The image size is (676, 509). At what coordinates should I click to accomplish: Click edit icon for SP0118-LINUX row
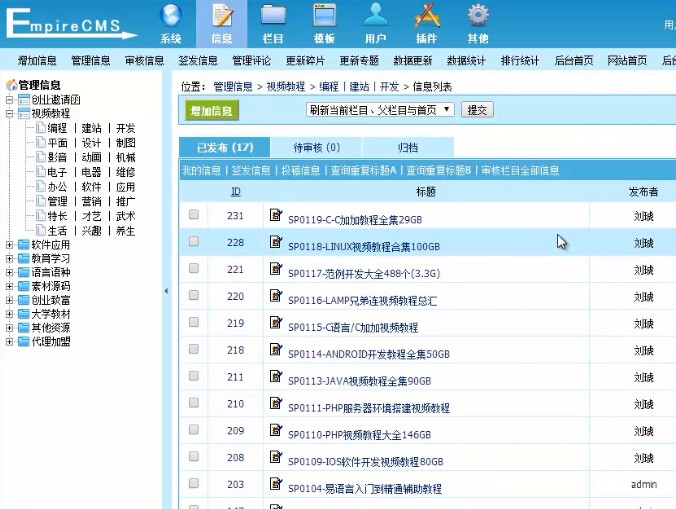point(275,241)
